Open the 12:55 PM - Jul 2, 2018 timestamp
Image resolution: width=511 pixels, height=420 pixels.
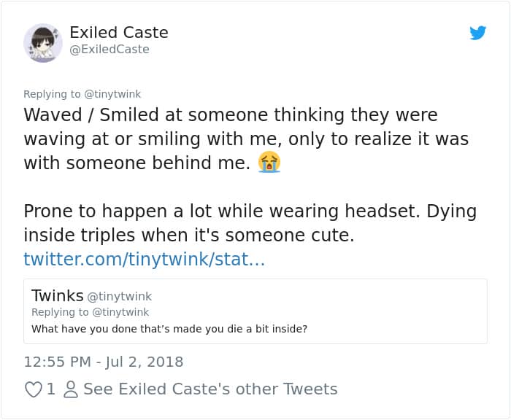point(104,362)
